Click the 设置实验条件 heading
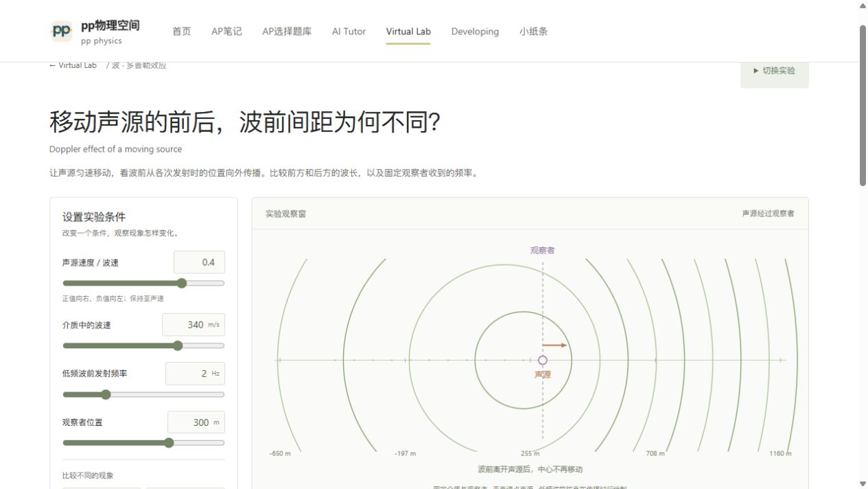The height and width of the screenshot is (489, 868). click(94, 217)
